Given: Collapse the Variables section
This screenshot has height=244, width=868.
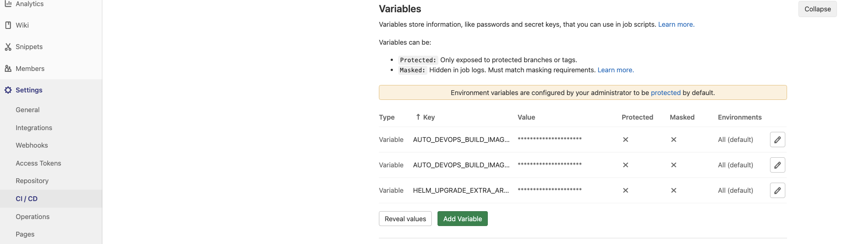Looking at the screenshot, I should coord(817,9).
